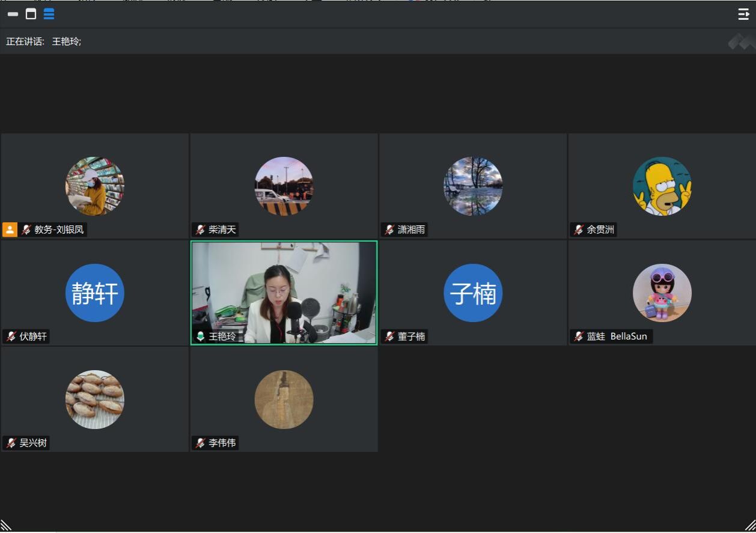
Task: Expand the side panel from top-right icon
Action: pos(743,14)
